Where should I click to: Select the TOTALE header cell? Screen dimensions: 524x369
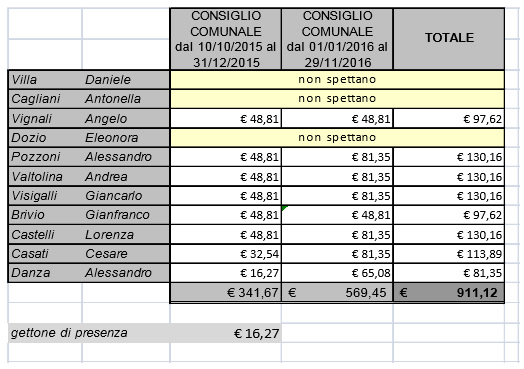tap(449, 38)
